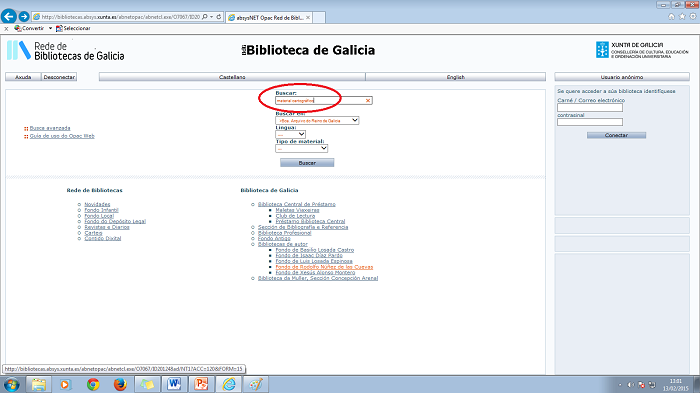Open the Fondo Antigo link

pos(274,238)
